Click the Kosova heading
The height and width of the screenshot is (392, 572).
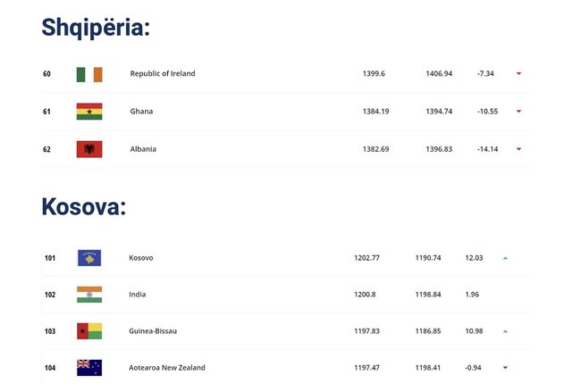click(x=84, y=206)
